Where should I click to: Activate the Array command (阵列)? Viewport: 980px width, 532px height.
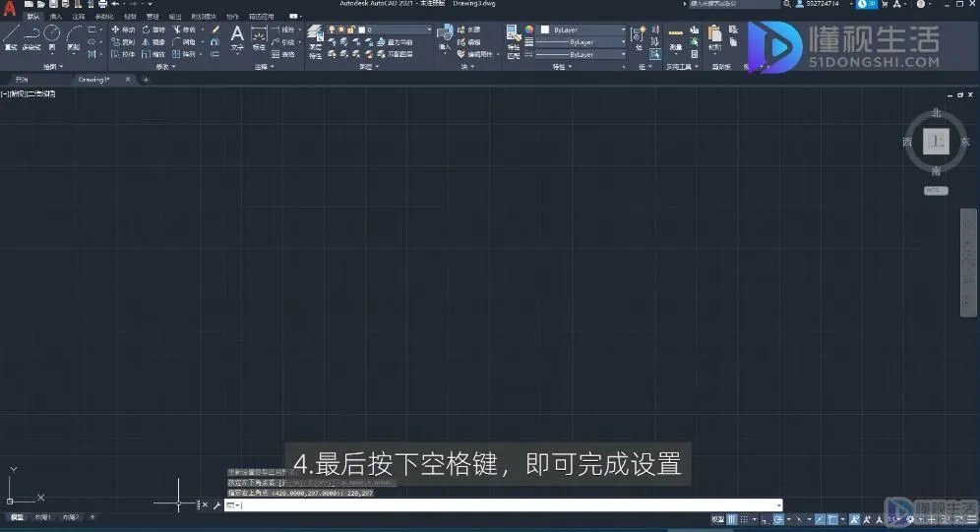click(x=184, y=54)
